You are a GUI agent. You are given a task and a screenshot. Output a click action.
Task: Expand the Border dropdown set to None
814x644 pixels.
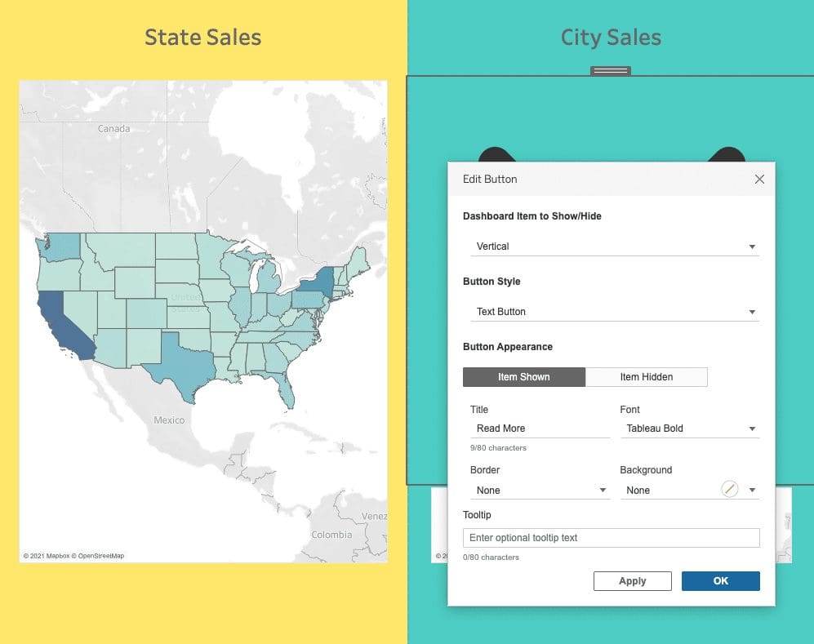539,490
